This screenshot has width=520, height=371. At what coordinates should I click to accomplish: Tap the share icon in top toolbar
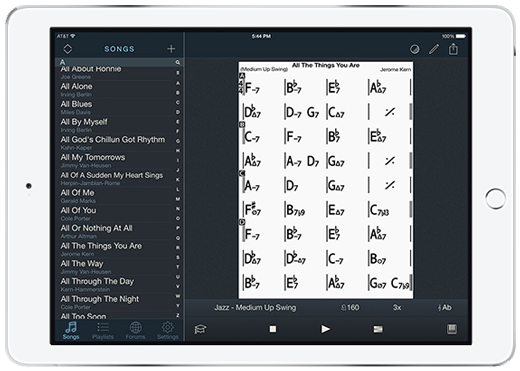453,49
